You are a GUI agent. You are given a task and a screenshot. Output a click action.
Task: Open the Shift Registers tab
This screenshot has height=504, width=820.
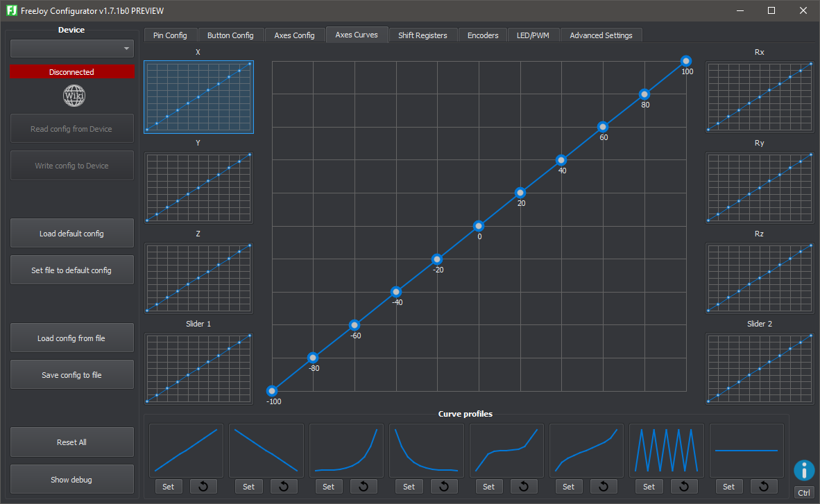click(x=422, y=35)
